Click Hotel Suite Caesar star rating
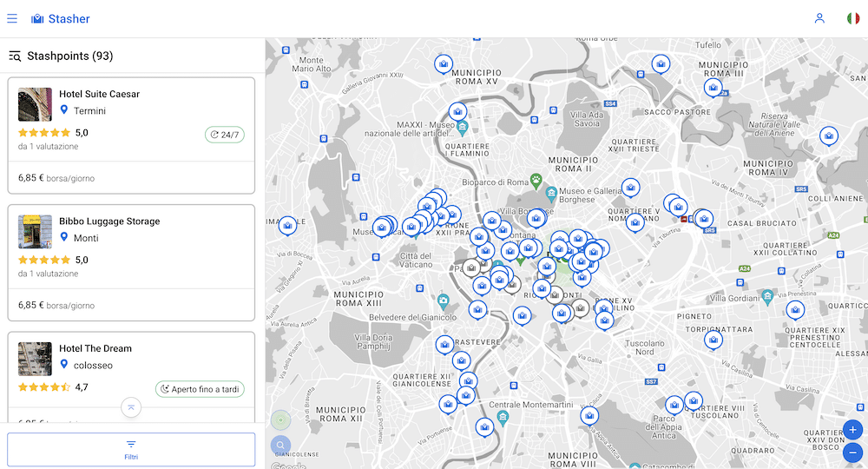 44,132
